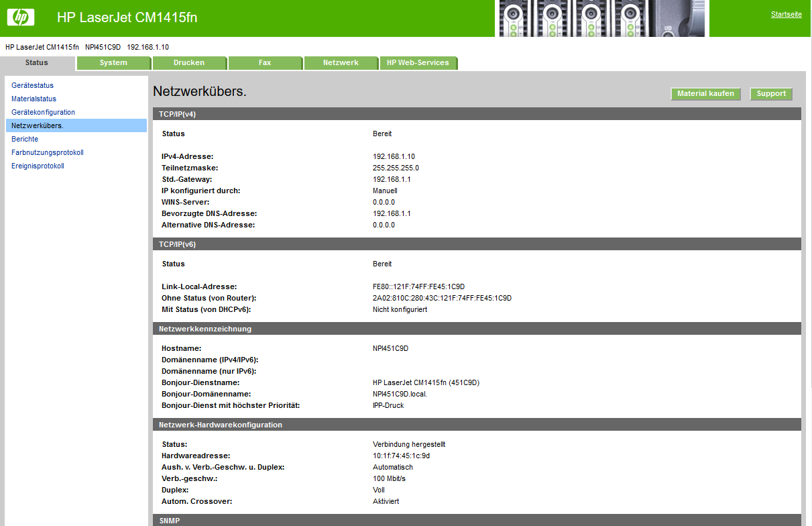The width and height of the screenshot is (812, 526).
Task: Click the HP logo icon
Action: pos(21,17)
